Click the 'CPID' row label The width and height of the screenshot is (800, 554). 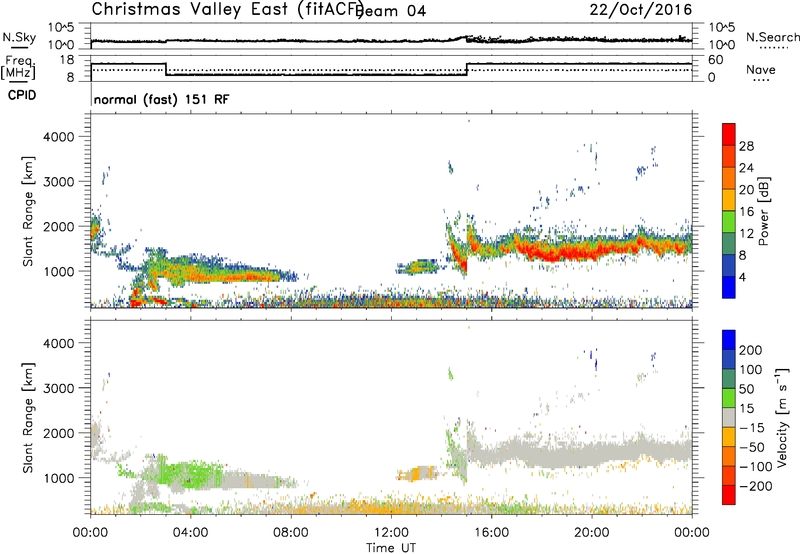click(22, 95)
